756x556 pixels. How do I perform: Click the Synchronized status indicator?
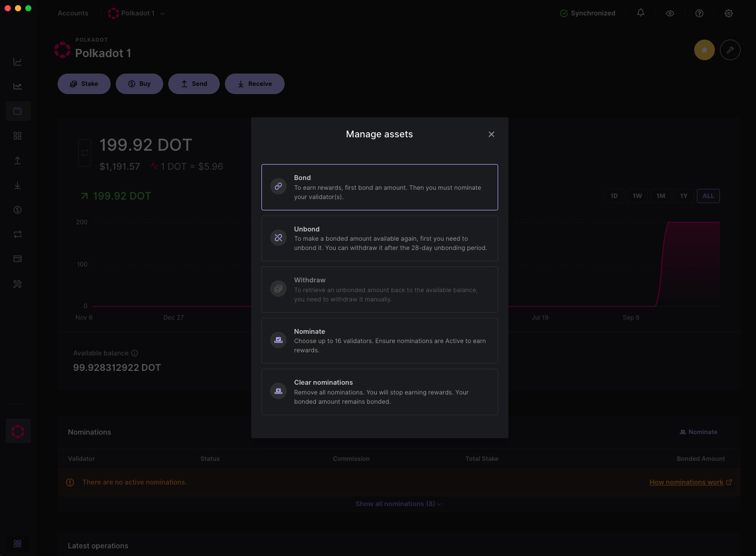[588, 13]
